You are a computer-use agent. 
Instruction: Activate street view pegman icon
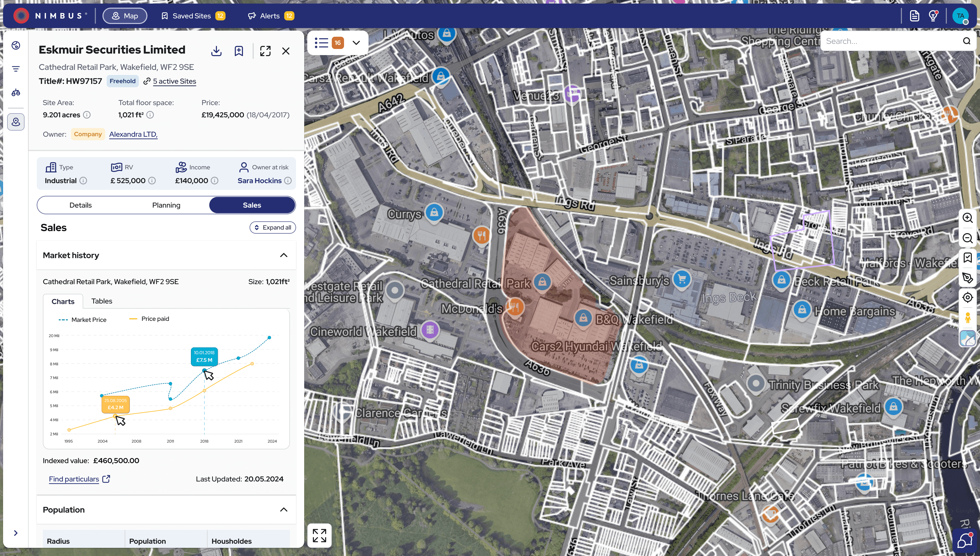pyautogui.click(x=967, y=318)
